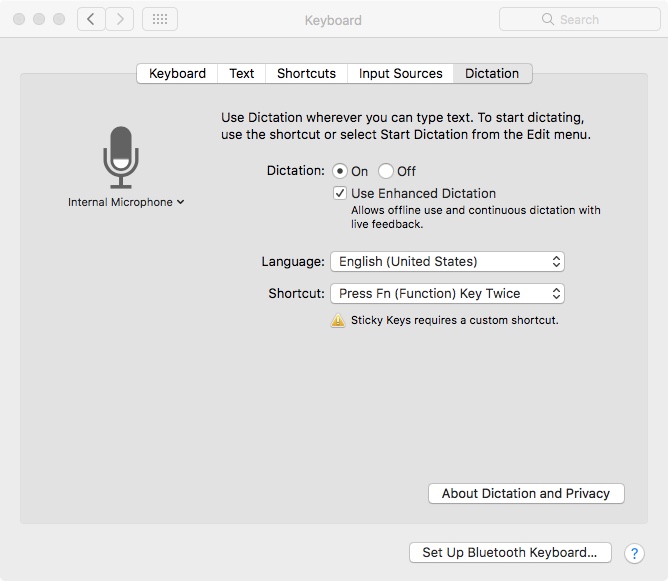This screenshot has height=581, width=668.
Task: Go forward with the right arrow button
Action: (x=120, y=19)
